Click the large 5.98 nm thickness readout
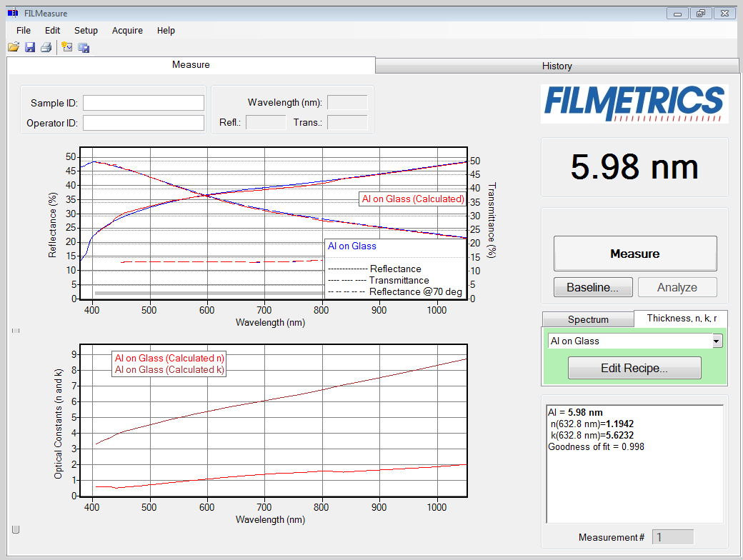Image resolution: width=743 pixels, height=560 pixels. (634, 166)
